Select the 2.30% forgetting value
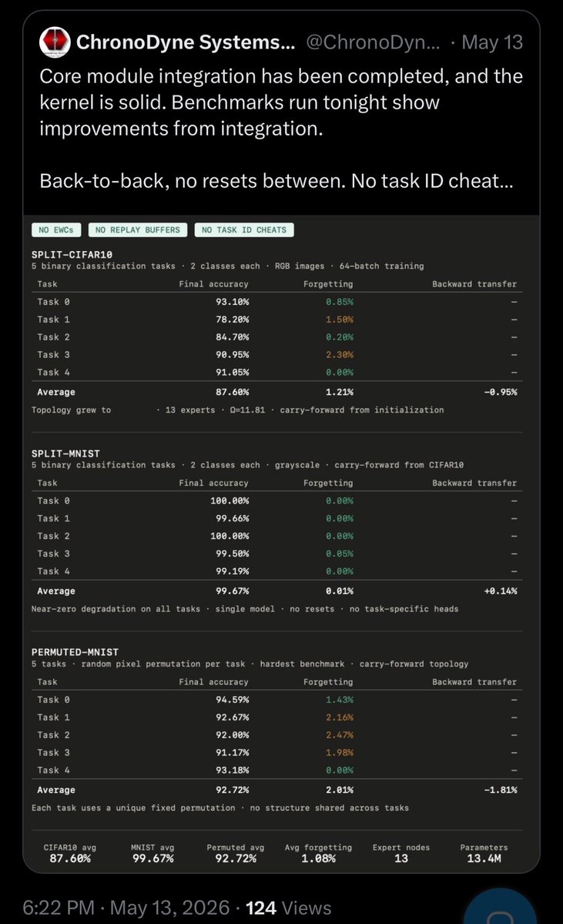This screenshot has width=563, height=924. pyautogui.click(x=340, y=354)
